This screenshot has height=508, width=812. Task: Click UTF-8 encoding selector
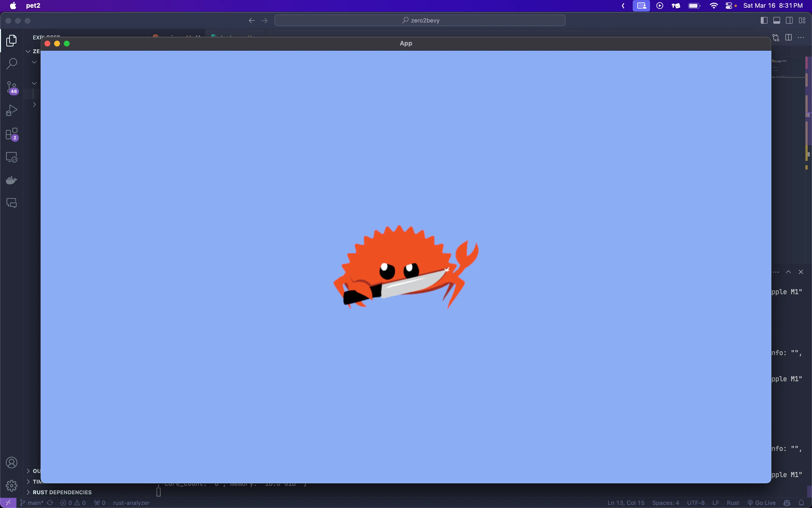point(696,503)
